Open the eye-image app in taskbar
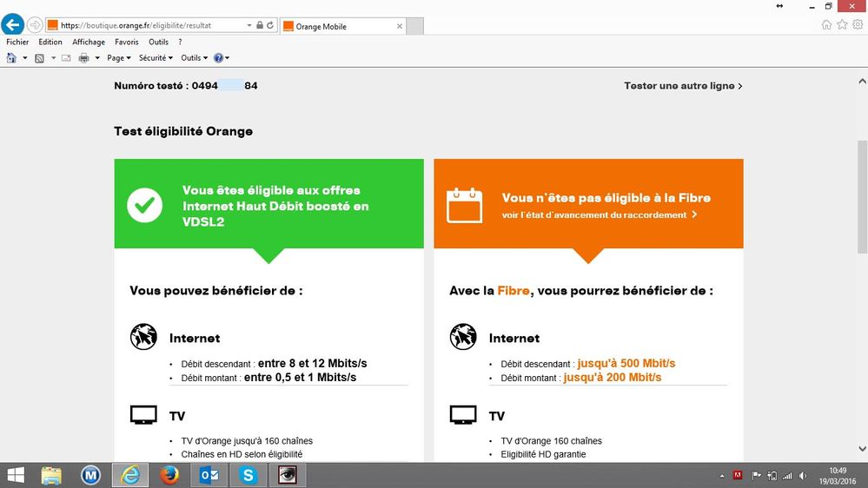The height and width of the screenshot is (488, 868). [x=288, y=475]
